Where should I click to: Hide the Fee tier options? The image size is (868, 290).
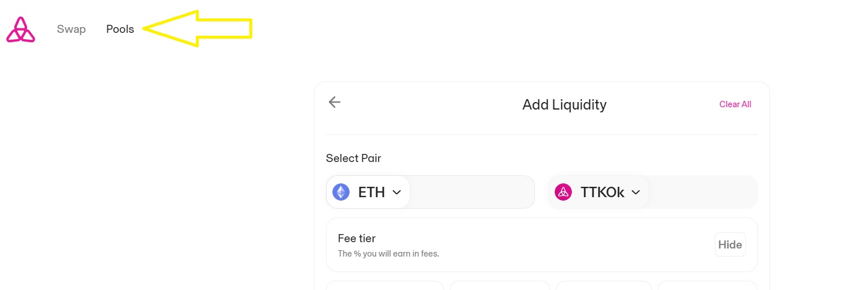pos(730,244)
